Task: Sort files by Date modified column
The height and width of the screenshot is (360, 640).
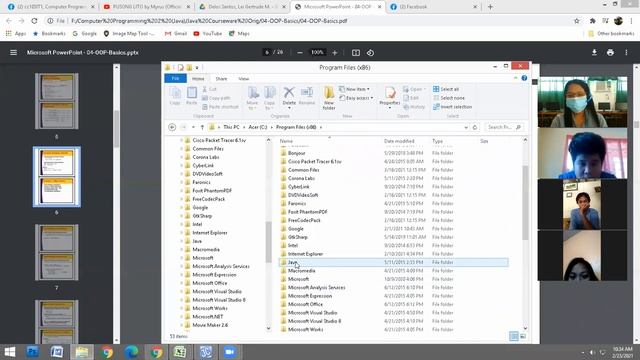Action: 399,141
